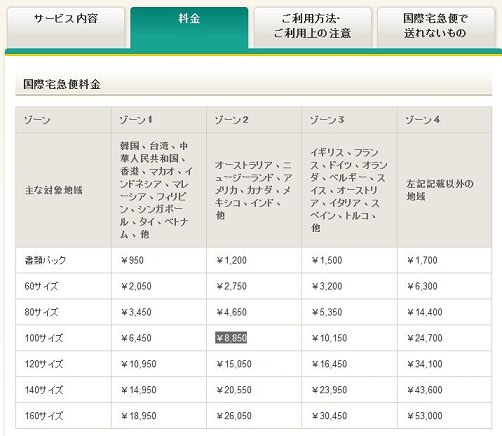The image size is (502, 436).
Task: Click the ¥950 price cell
Action: coord(132,260)
